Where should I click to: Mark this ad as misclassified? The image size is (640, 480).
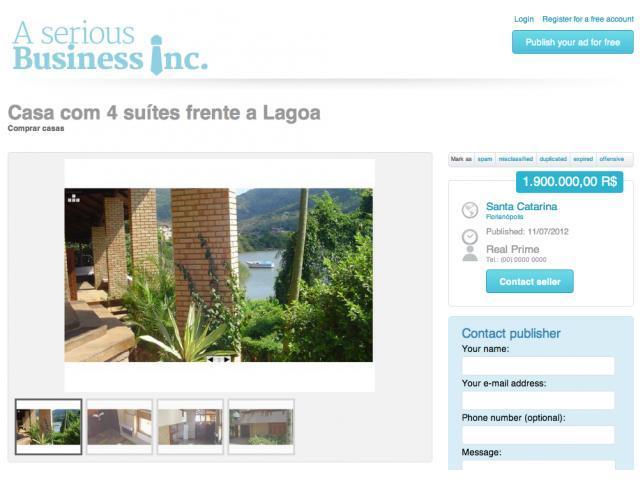(x=516, y=159)
